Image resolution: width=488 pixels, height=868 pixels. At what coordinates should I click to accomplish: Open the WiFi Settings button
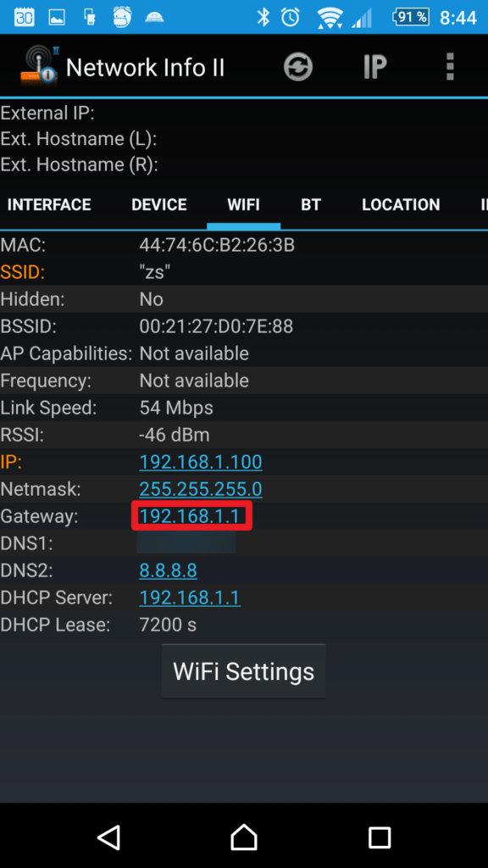pos(243,671)
